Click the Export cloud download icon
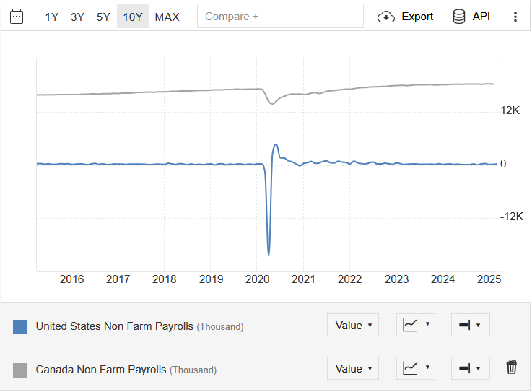 [386, 17]
